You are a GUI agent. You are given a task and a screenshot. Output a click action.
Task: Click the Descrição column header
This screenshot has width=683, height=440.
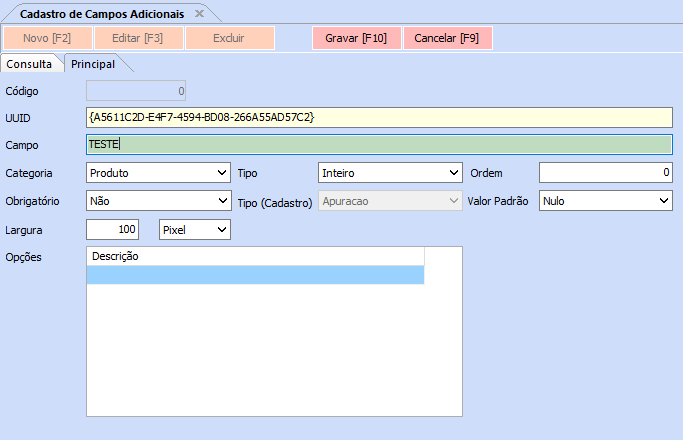[x=255, y=256]
